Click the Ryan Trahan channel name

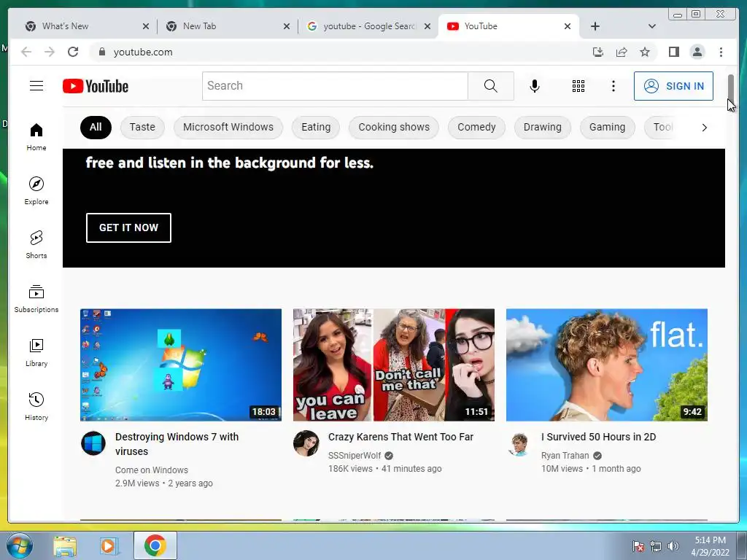pos(565,455)
